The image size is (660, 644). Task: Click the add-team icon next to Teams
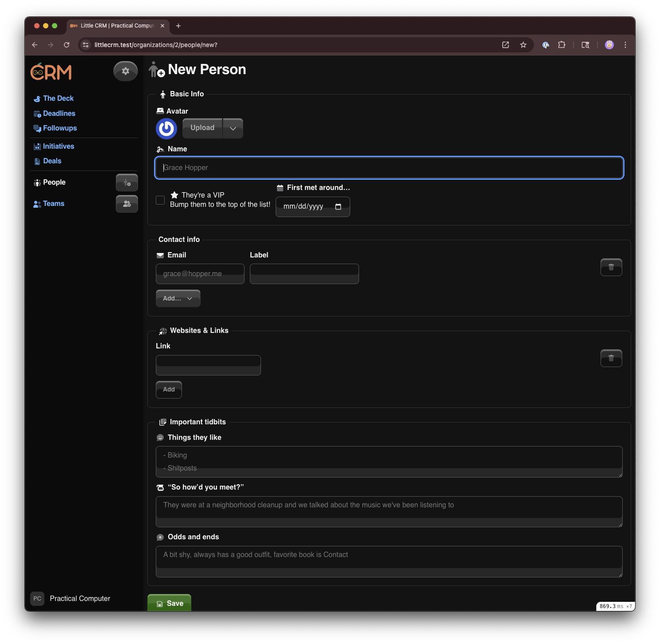click(126, 204)
